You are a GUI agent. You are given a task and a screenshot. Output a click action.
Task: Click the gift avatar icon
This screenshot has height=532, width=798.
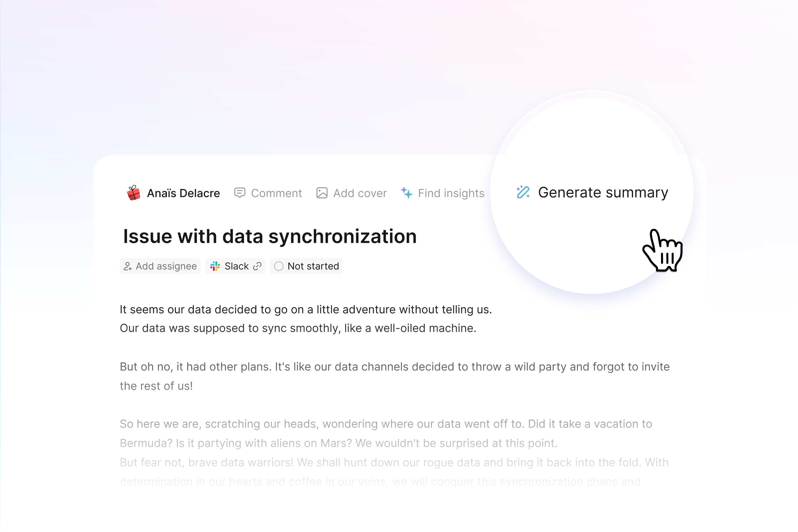(134, 193)
